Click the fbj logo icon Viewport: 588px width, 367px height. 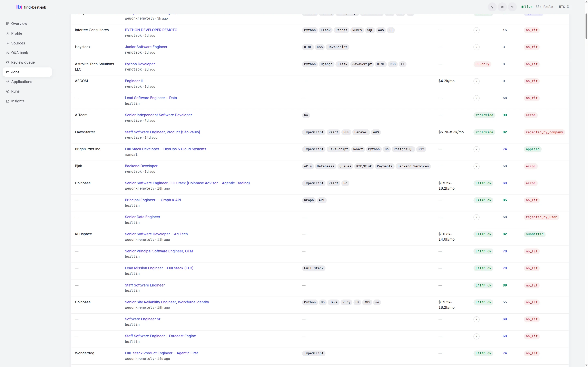coord(19,7)
